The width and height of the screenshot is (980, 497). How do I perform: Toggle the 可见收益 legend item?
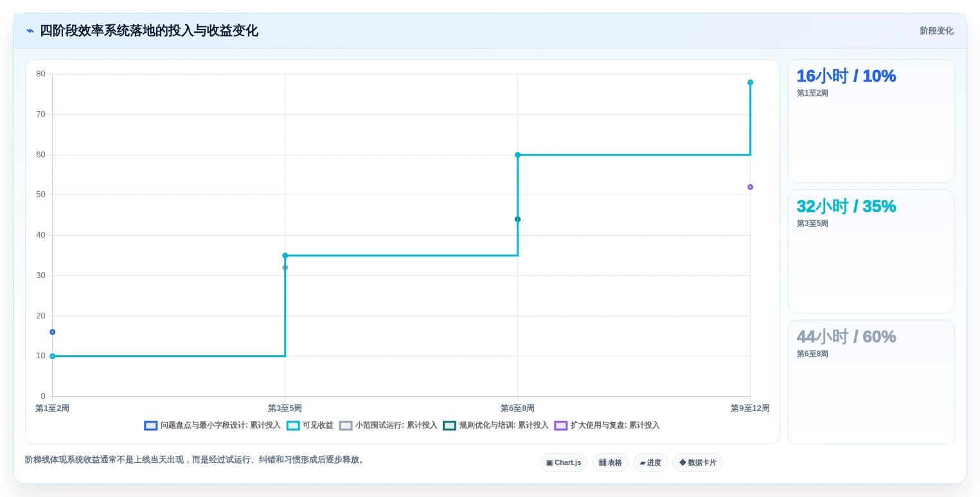310,425
